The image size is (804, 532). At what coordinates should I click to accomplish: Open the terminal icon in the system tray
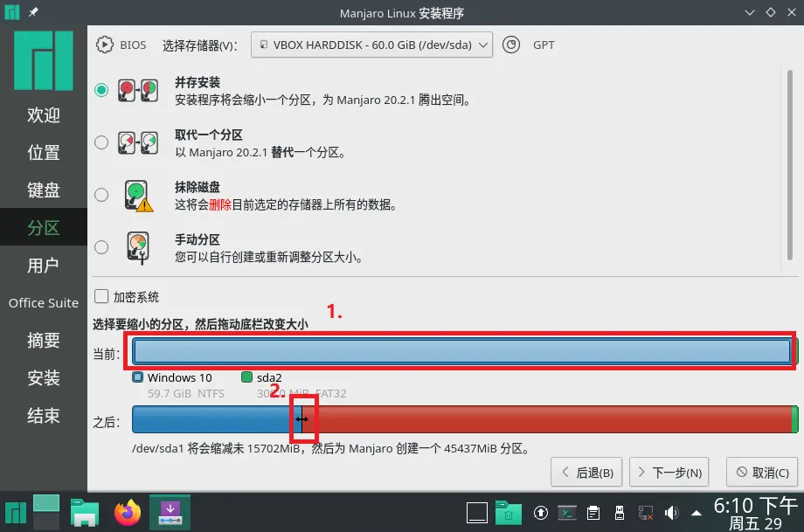tap(567, 513)
